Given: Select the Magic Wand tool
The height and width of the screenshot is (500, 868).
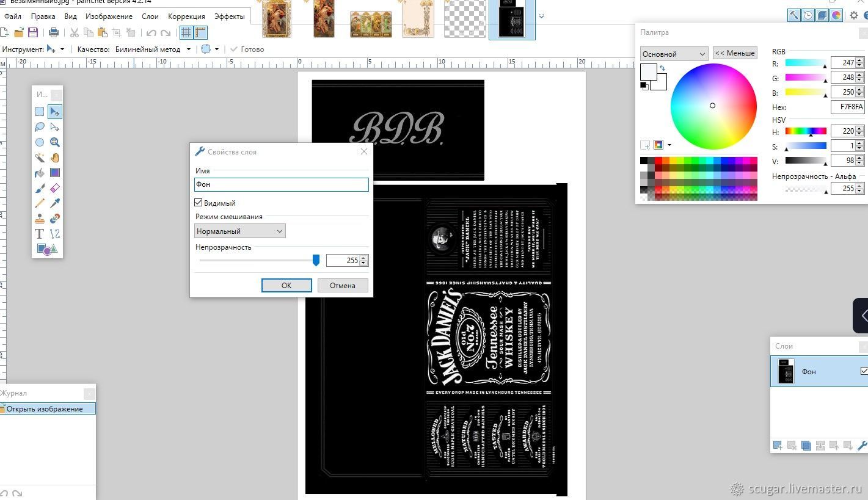Looking at the screenshot, I should (40, 158).
